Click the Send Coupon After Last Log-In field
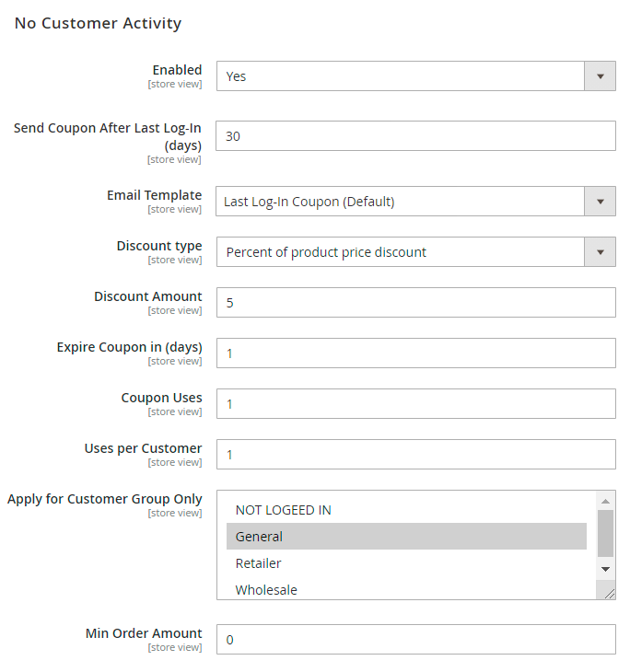This screenshot has height=672, width=630. [x=415, y=136]
